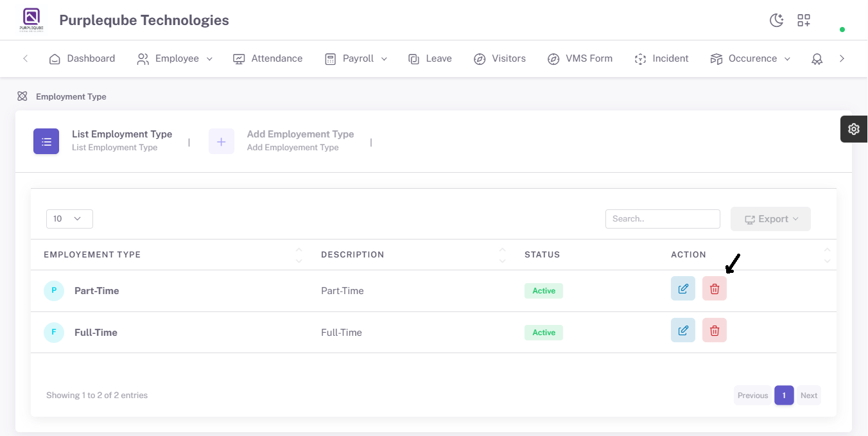Screen dimensions: 868x436
Task: Delete the Part-Time employment type
Action: tap(715, 289)
